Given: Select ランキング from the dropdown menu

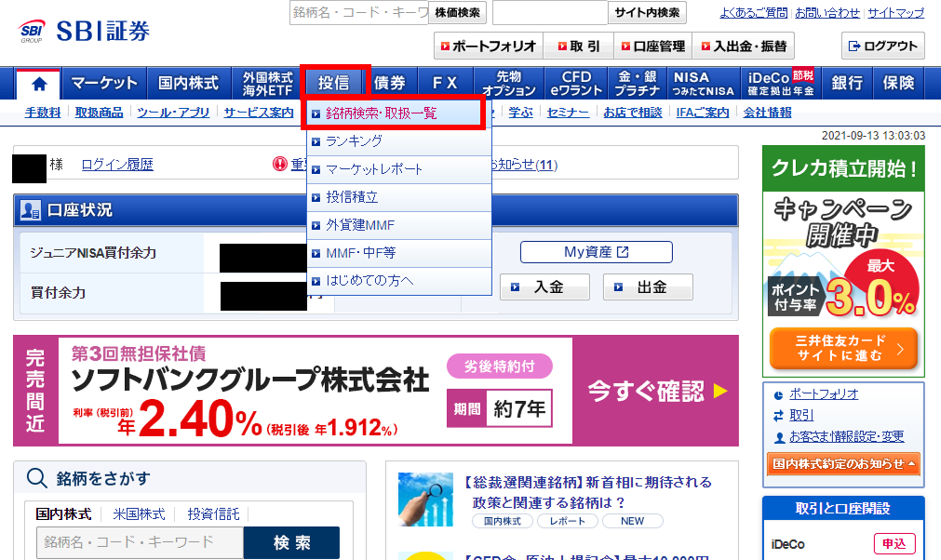Looking at the screenshot, I should coord(399,141).
